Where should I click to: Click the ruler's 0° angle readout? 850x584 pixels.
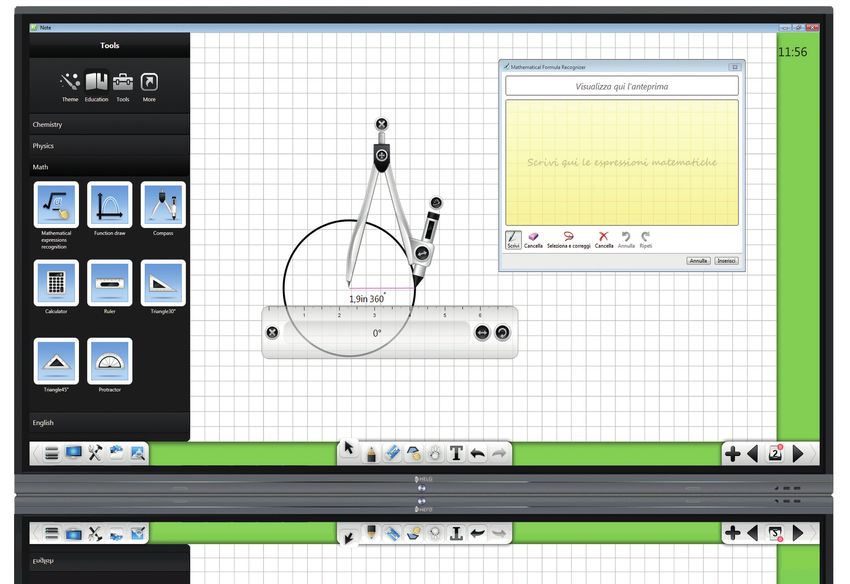pos(377,333)
